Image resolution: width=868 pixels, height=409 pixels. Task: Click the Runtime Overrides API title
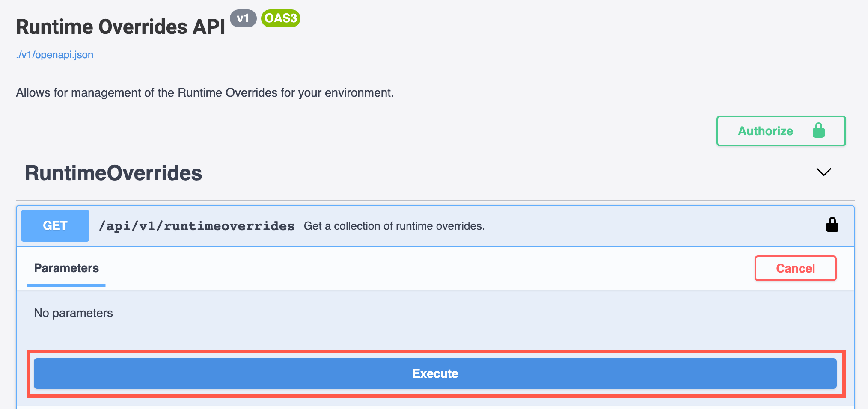pyautogui.click(x=121, y=27)
